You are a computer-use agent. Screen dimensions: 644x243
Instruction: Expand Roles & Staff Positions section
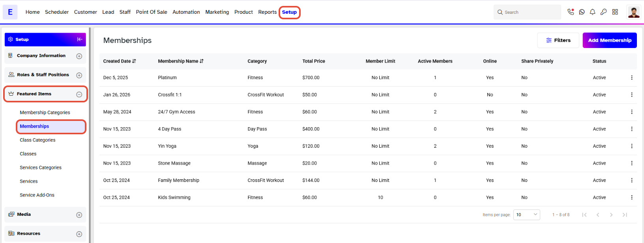pos(79,75)
